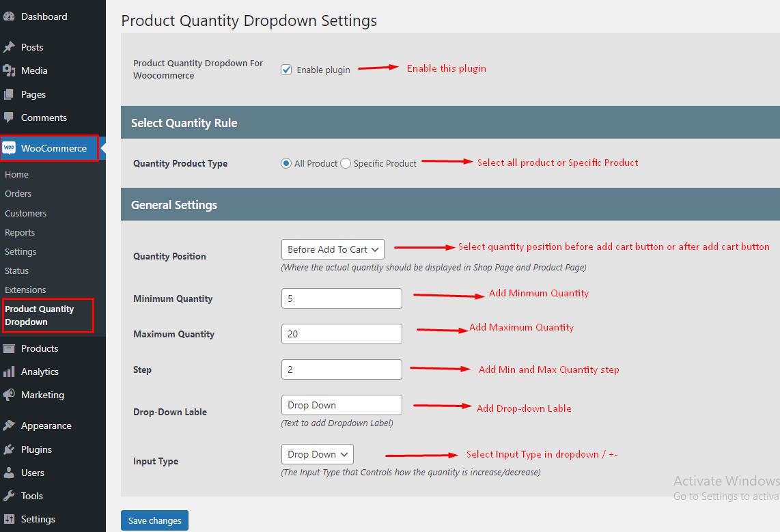Open Users menu item
The width and height of the screenshot is (780, 532).
coord(53,473)
